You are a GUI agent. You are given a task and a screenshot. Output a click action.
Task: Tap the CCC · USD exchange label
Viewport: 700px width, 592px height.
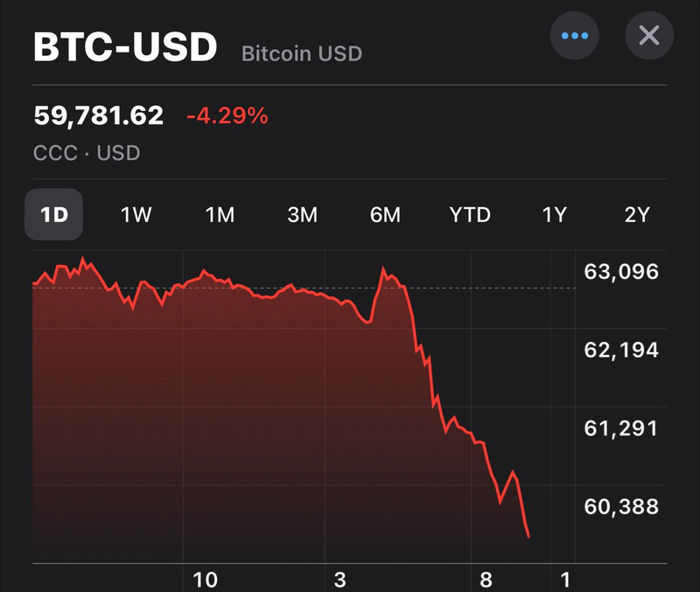click(87, 153)
